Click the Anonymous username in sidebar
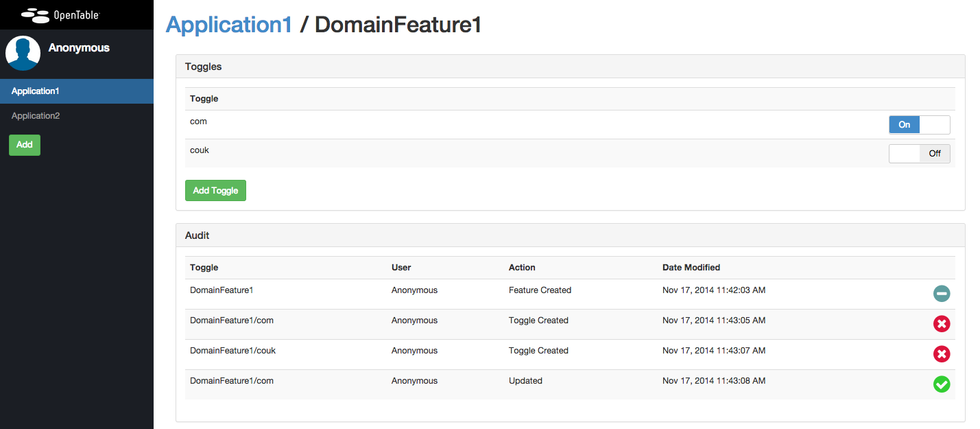The image size is (980, 429). (79, 48)
